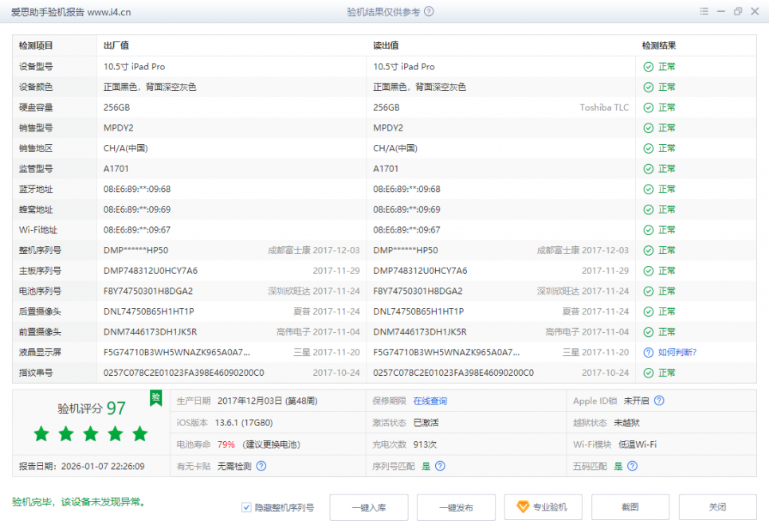Click green 验 badge on score card

pyautogui.click(x=155, y=397)
